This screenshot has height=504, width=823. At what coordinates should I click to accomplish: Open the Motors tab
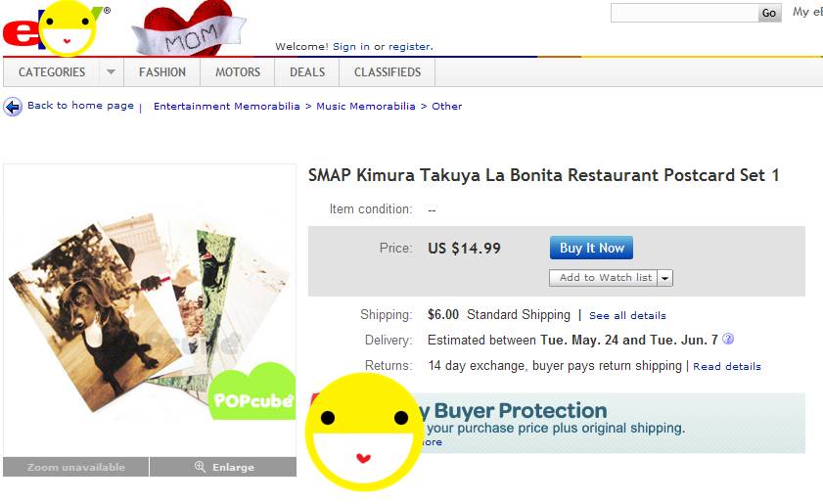click(238, 71)
